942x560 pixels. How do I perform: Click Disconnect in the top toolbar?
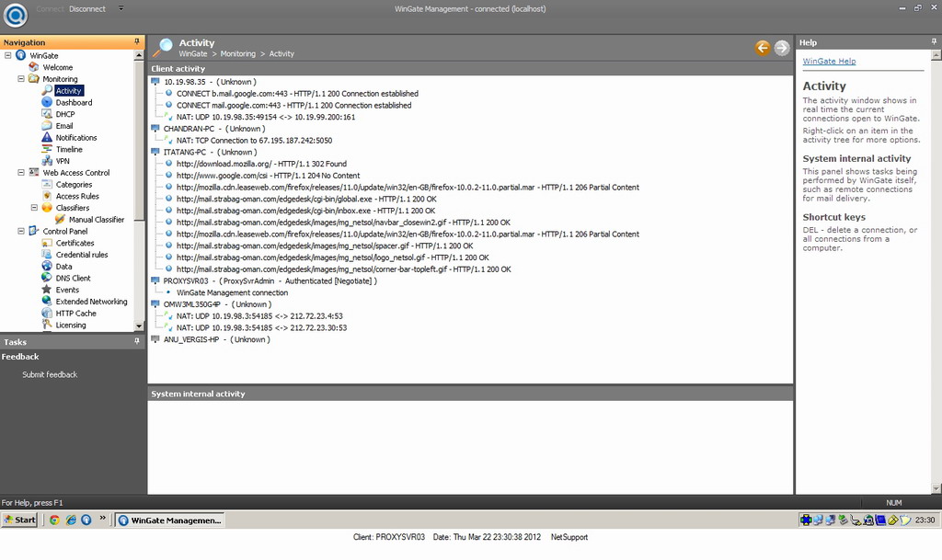tap(87, 9)
